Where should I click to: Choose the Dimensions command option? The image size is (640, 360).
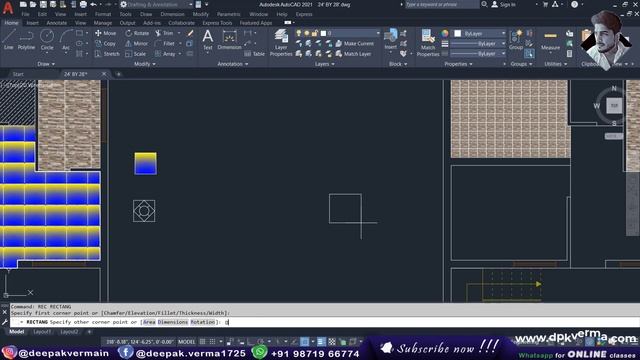coord(173,322)
